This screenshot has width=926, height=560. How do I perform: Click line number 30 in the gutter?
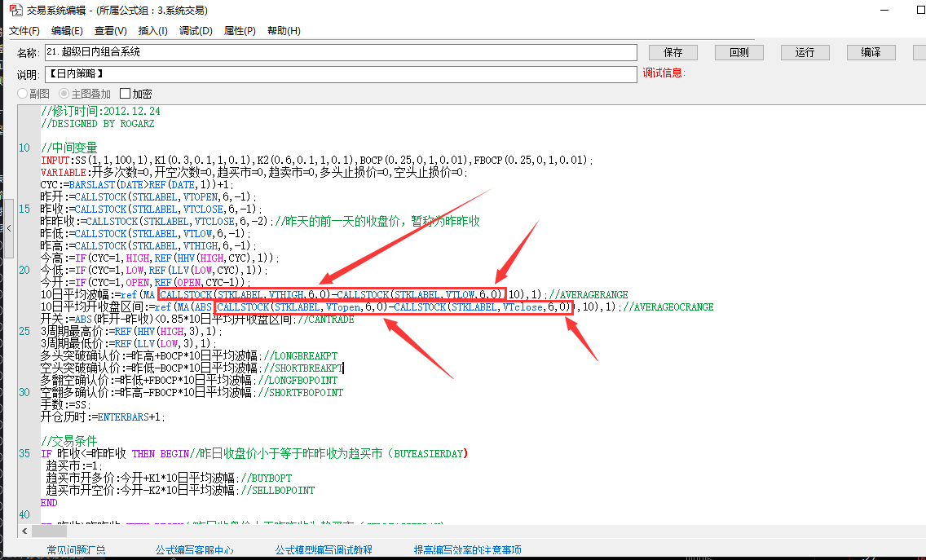(24, 393)
